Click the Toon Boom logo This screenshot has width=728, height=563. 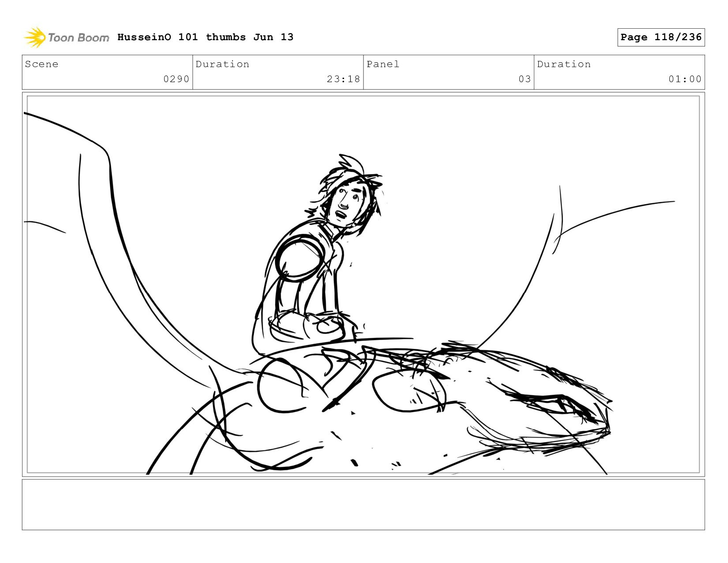tap(66, 38)
